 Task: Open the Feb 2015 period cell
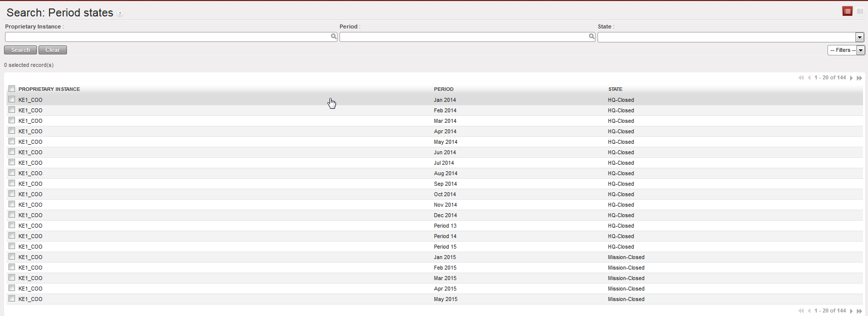[x=445, y=268]
